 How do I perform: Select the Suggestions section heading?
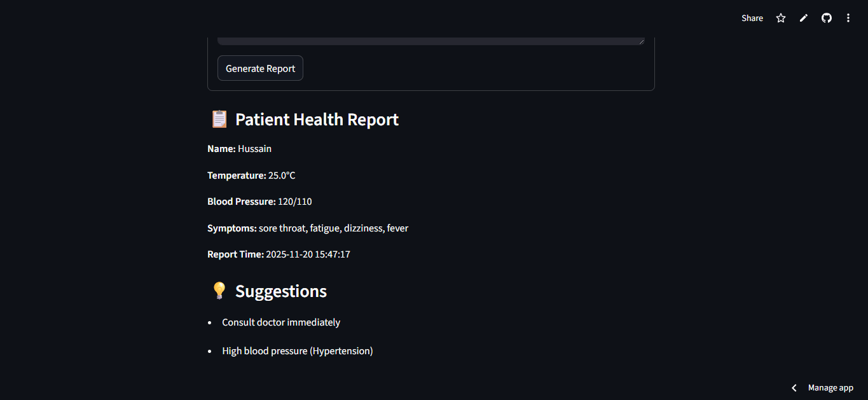[x=280, y=291]
